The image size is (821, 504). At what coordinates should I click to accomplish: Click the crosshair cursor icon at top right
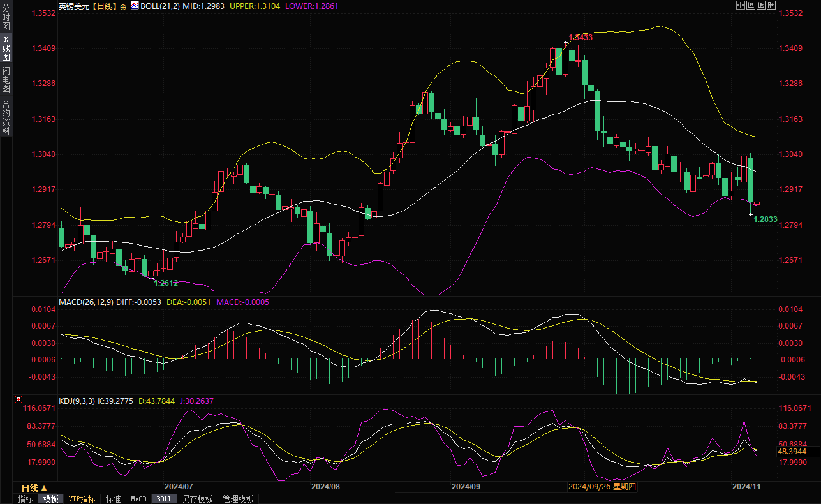(740, 6)
